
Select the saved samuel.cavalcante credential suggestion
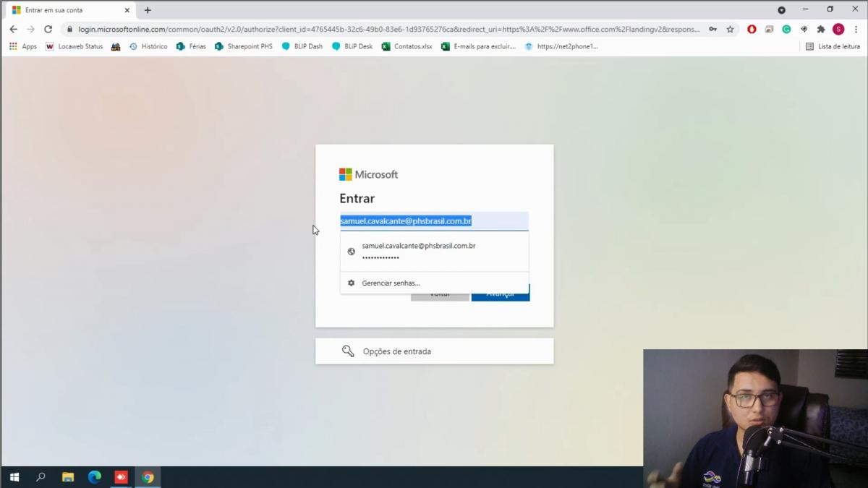[434, 251]
